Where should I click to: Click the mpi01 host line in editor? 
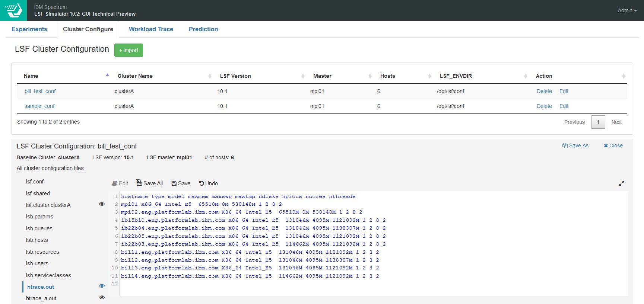201,204
